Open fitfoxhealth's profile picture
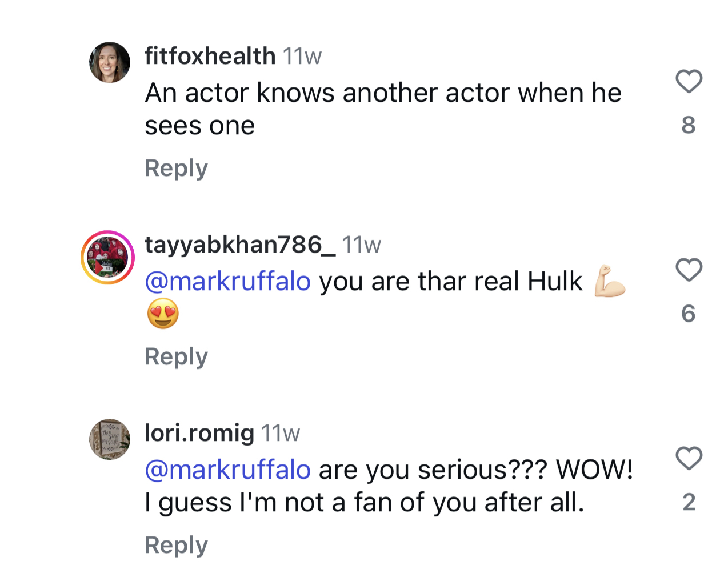728x565 pixels. coord(110,62)
